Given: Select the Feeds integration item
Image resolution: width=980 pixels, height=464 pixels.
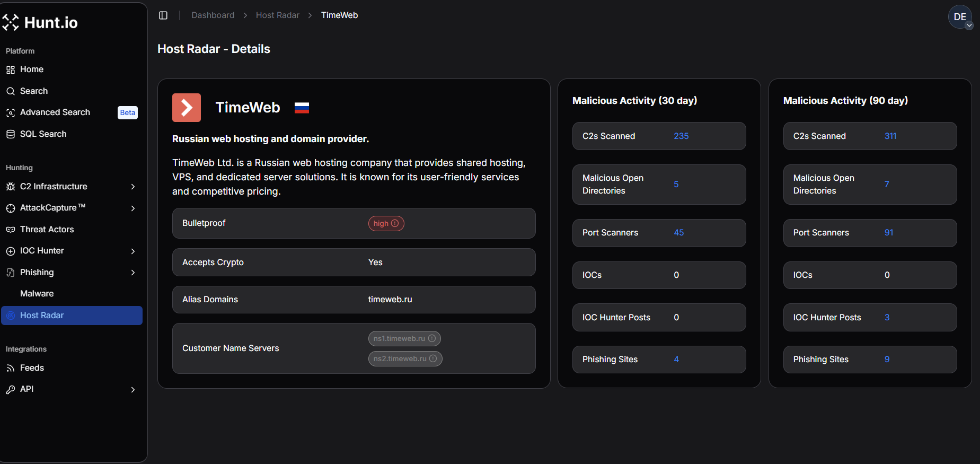Looking at the screenshot, I should pyautogui.click(x=32, y=368).
